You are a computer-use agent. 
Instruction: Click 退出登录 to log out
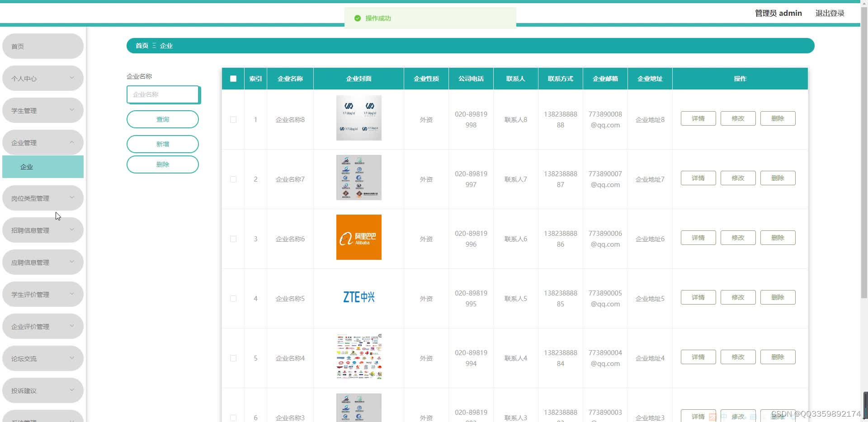click(830, 13)
